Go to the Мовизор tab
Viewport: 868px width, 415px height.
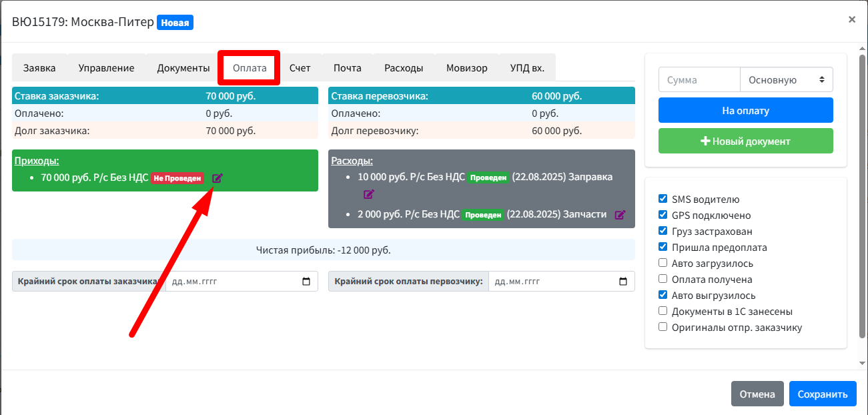(467, 68)
